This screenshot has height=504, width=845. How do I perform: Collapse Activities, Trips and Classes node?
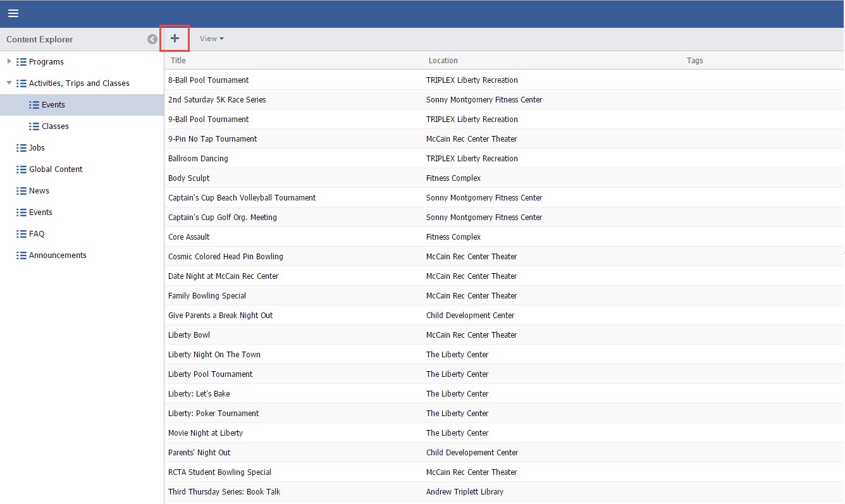pyautogui.click(x=9, y=83)
